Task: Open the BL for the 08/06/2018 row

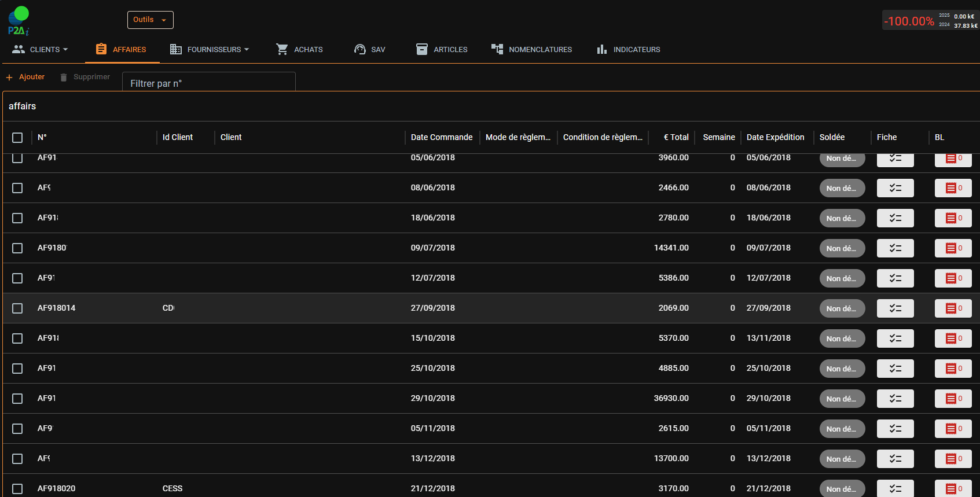Action: [953, 188]
